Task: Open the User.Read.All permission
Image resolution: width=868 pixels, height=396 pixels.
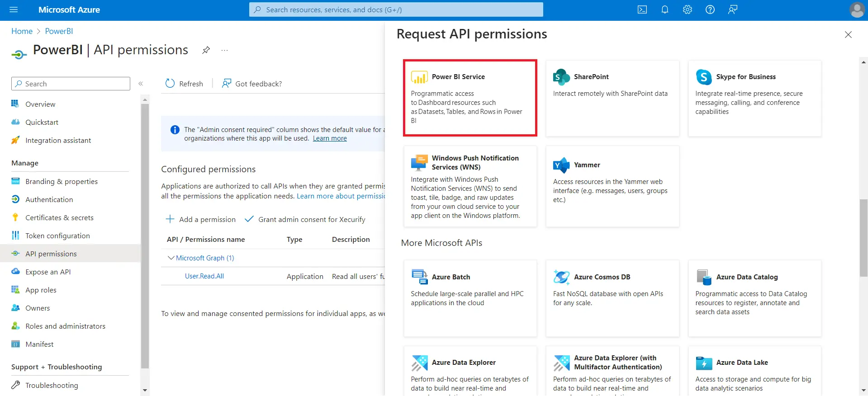Action: coord(204,276)
